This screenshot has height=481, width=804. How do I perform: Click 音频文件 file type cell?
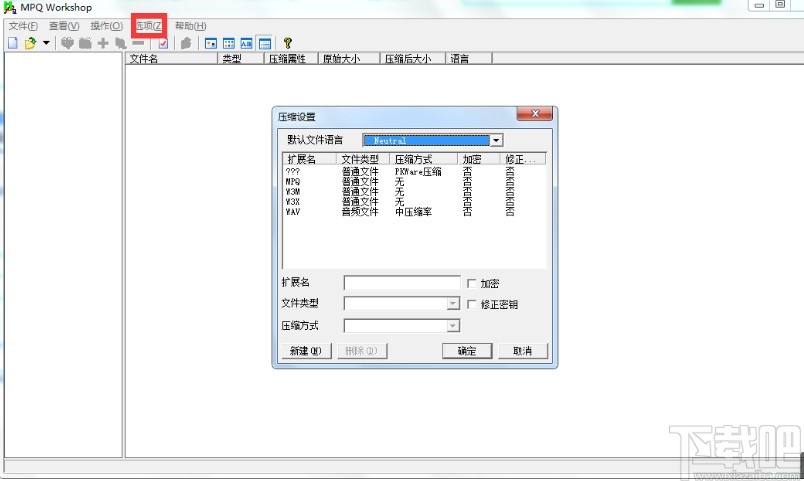(x=360, y=212)
